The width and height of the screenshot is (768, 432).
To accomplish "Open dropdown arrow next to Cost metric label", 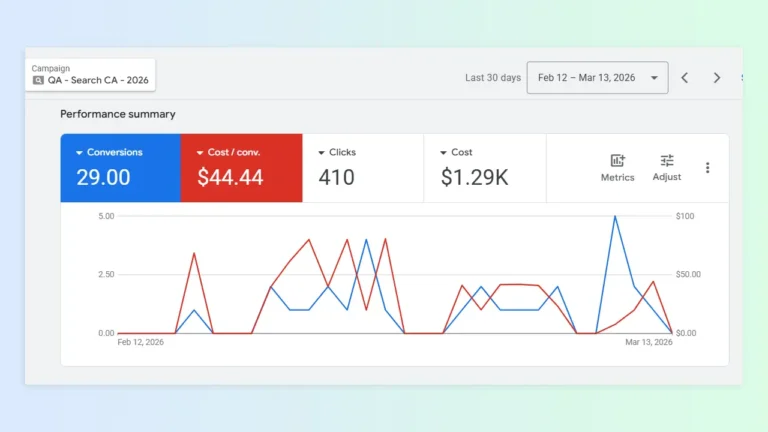I will [443, 153].
